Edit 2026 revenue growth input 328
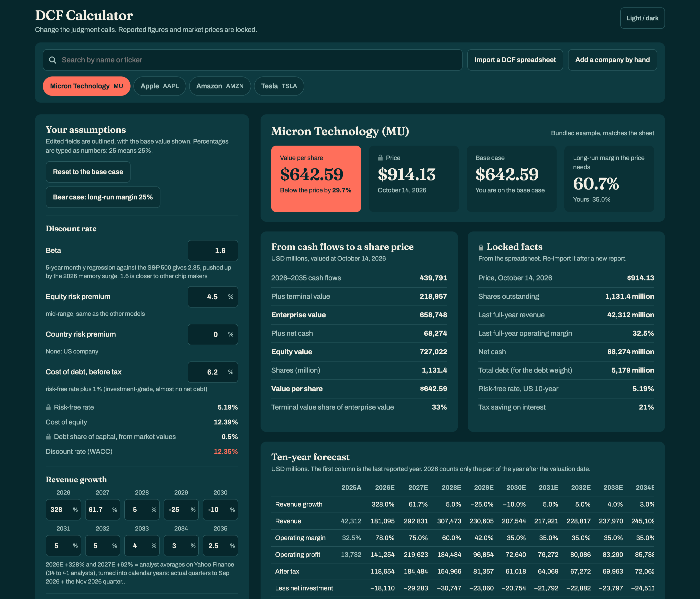The height and width of the screenshot is (599, 700). 63,510
